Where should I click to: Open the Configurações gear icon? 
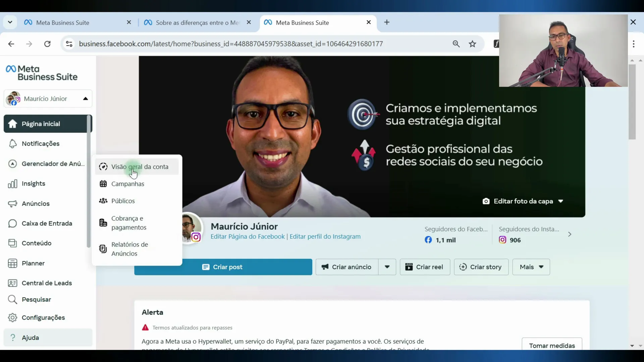(x=12, y=317)
